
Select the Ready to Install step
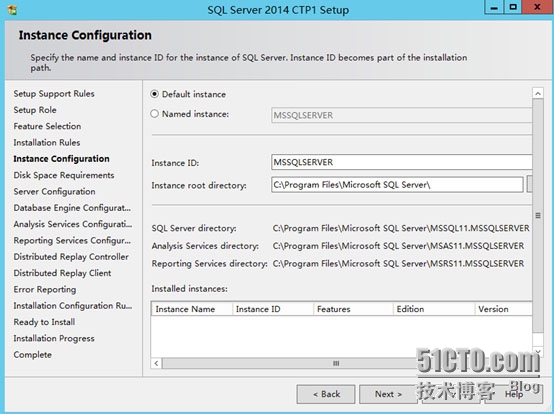point(45,322)
